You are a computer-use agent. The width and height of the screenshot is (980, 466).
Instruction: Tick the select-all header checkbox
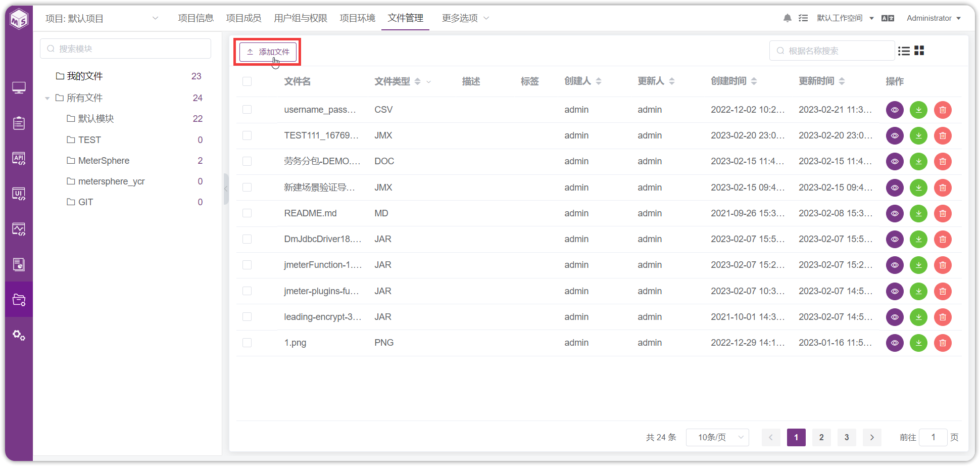pos(247,81)
